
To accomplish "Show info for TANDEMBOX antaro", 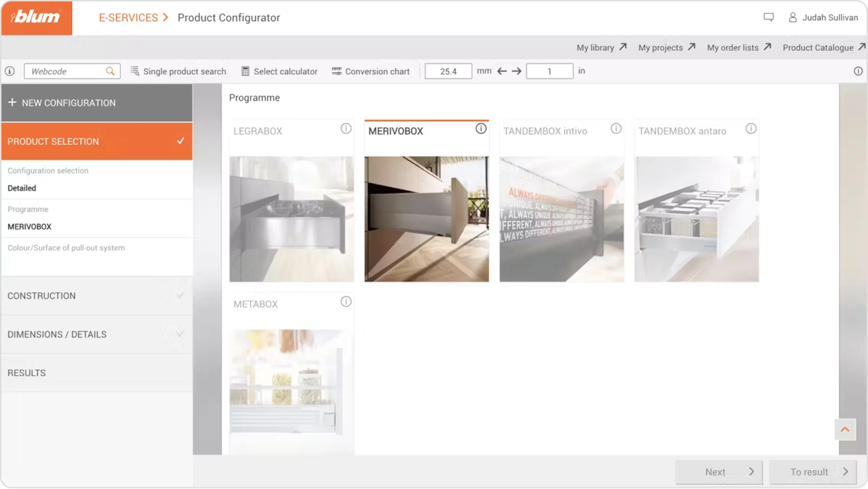I will point(751,128).
